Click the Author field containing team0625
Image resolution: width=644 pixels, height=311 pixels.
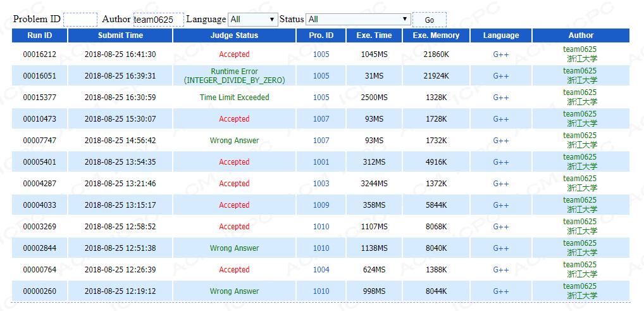158,20
